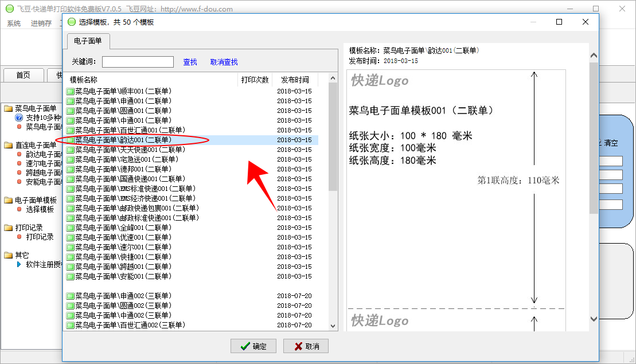Click the icon beside 百世汇通002(三联单) template
The width and height of the screenshot is (636, 364).
70,325
